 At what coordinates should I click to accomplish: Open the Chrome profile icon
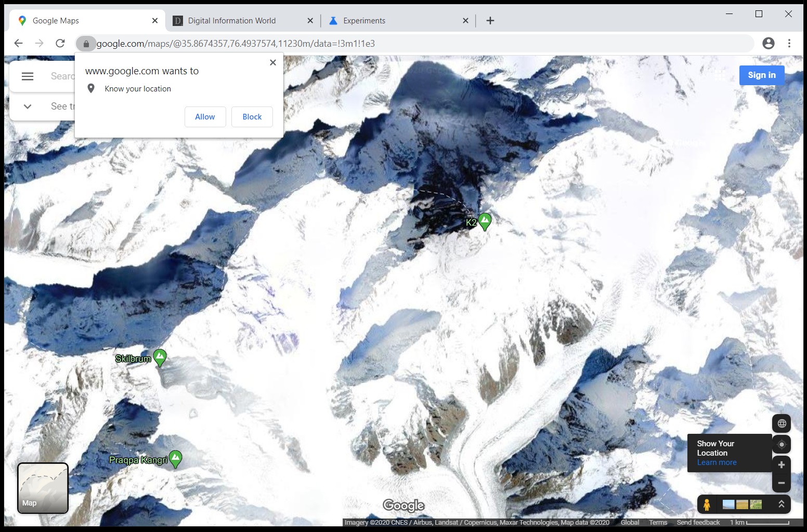click(x=769, y=44)
